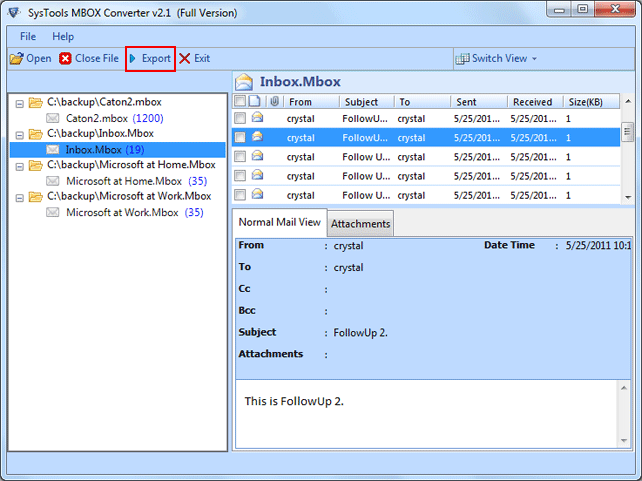This screenshot has height=481, width=642.
Task: Tick the checkbox of the first email row
Action: 240,118
